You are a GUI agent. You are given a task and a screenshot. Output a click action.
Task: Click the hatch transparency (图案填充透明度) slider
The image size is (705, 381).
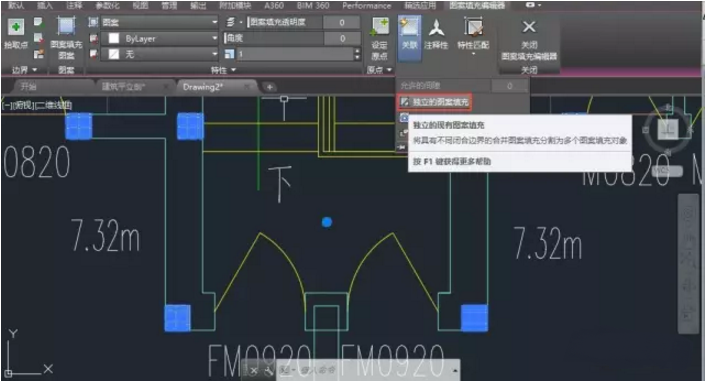click(x=286, y=22)
